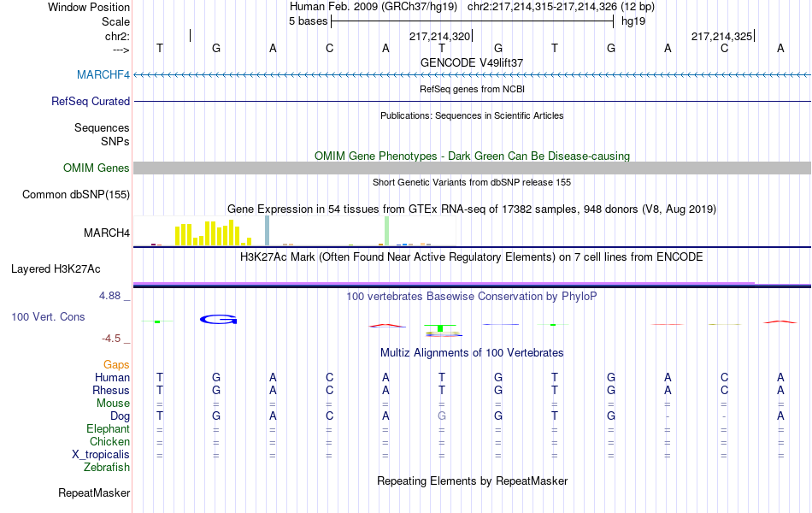812x513 pixels.
Task: Click the SNPs publications track label
Action: click(115, 141)
